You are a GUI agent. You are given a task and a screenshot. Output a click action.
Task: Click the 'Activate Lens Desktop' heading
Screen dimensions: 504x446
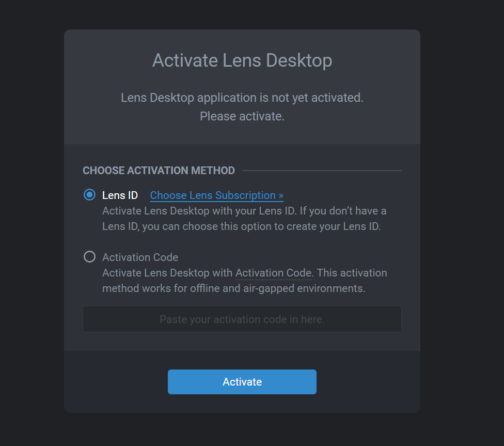click(x=242, y=60)
